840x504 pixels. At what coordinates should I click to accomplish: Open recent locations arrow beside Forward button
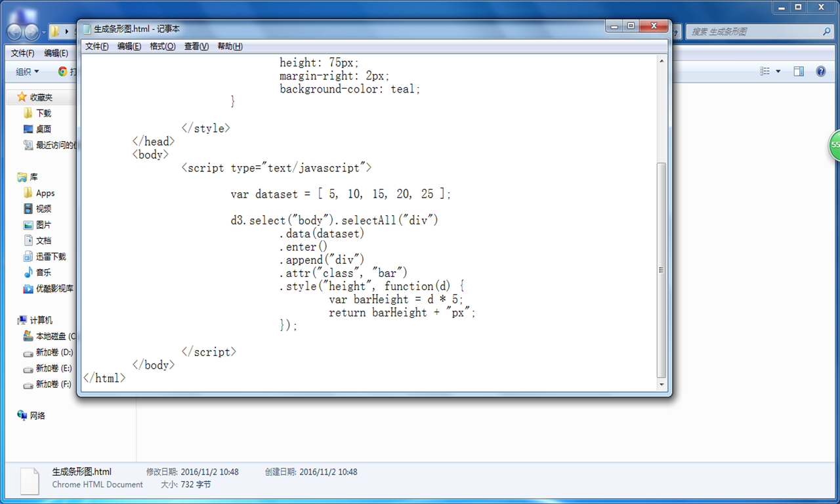[44, 32]
